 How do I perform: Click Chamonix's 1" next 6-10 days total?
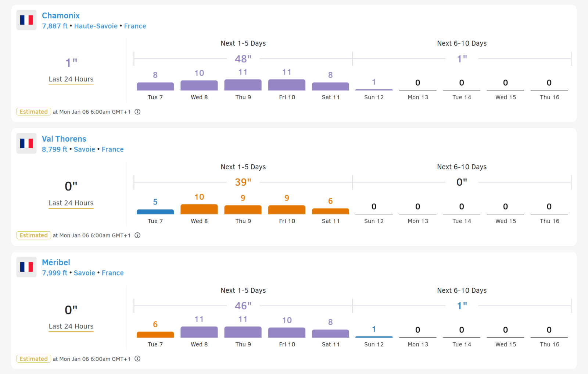[462, 59]
